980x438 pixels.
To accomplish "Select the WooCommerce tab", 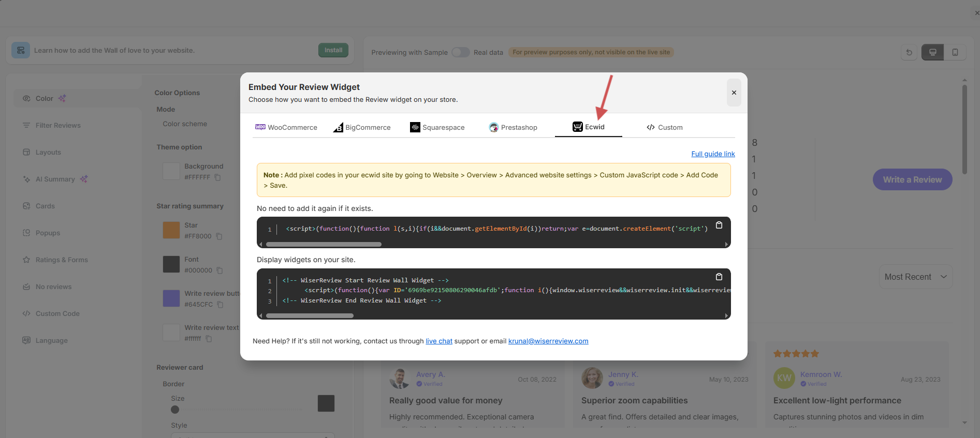I will [x=286, y=127].
